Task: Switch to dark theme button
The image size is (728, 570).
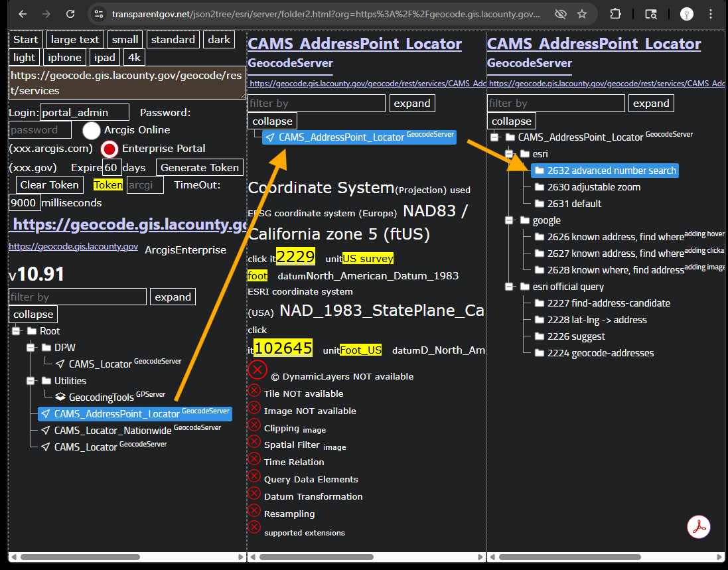Action: tap(219, 39)
